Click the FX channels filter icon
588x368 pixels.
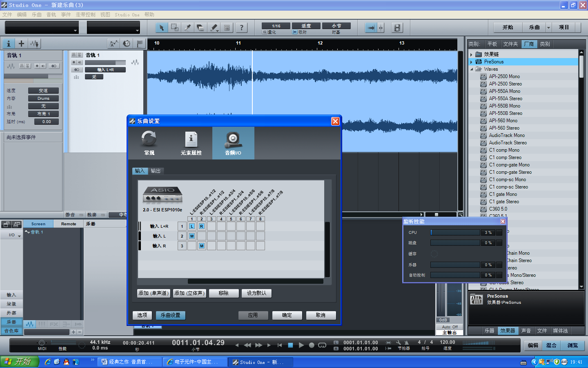click(x=54, y=324)
